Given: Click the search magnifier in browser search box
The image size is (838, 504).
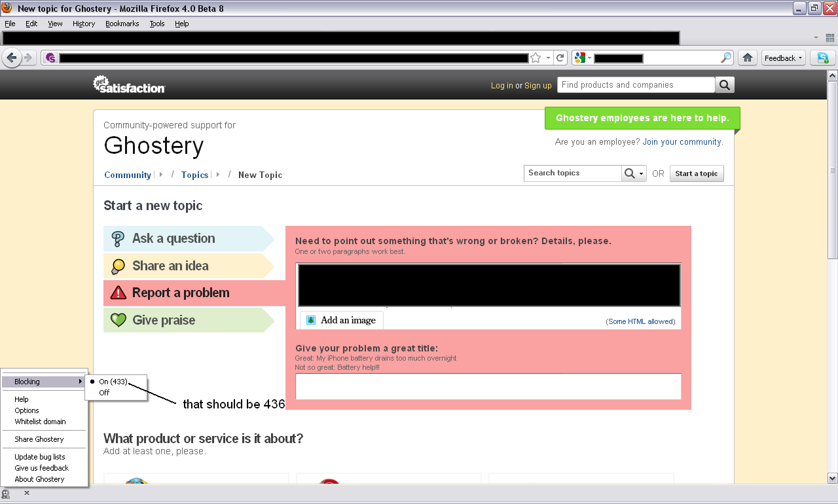Looking at the screenshot, I should coord(725,58).
